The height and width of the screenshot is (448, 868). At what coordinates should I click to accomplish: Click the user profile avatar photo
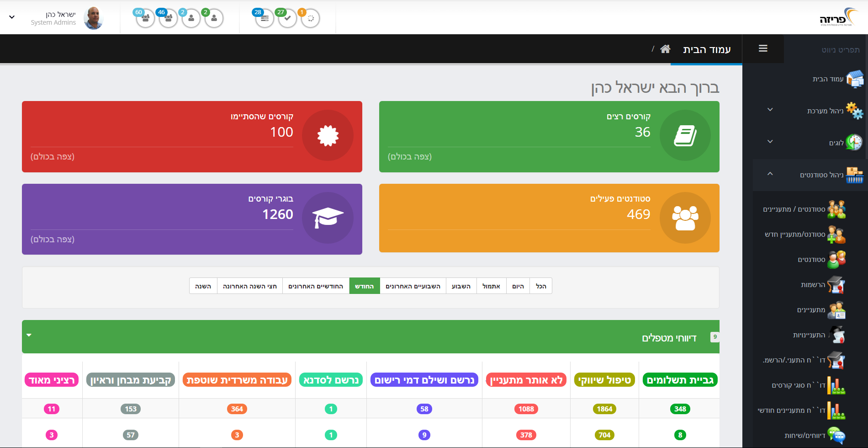94,18
